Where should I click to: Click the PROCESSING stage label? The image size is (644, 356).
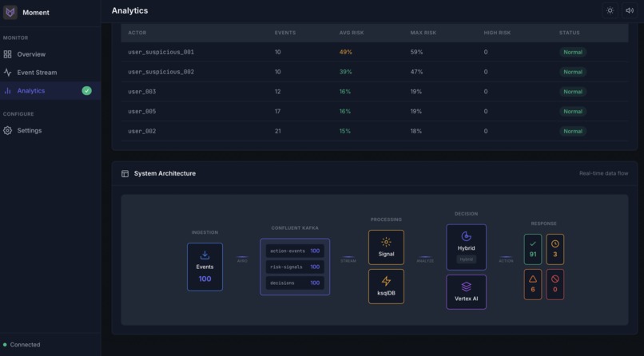point(386,220)
